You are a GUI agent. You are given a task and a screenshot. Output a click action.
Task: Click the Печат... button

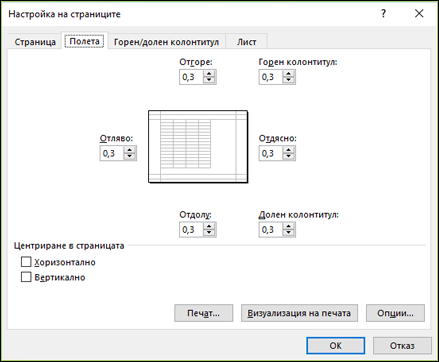point(203,313)
